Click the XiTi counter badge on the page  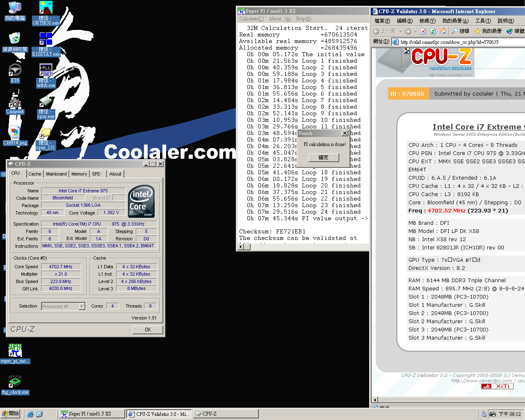(x=497, y=386)
